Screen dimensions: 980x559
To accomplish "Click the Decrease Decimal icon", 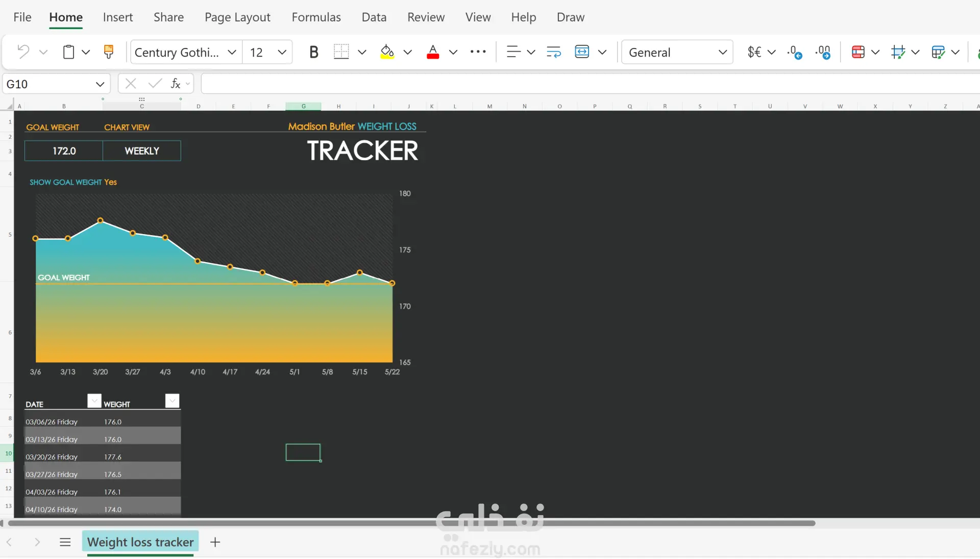I will click(795, 52).
